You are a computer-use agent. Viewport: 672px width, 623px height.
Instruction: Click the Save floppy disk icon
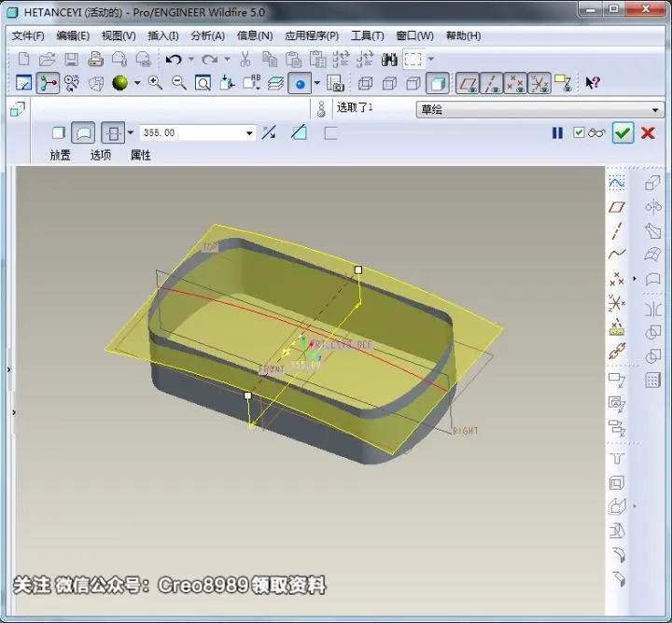coord(71,59)
